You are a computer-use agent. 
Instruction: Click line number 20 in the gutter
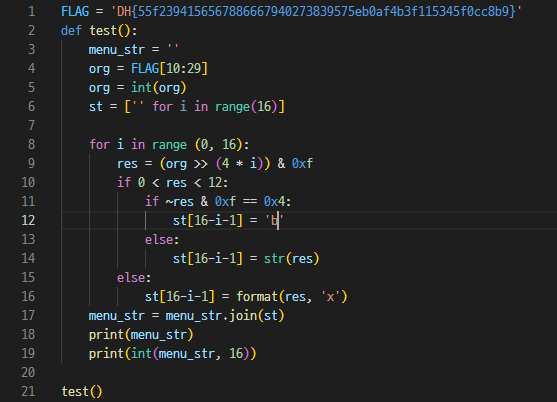pos(28,373)
